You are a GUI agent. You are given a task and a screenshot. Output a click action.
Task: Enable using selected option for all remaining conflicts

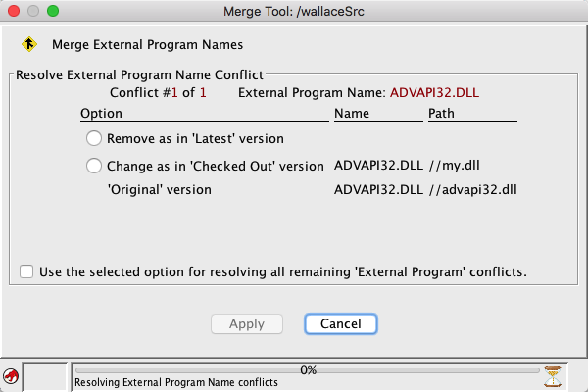25,271
